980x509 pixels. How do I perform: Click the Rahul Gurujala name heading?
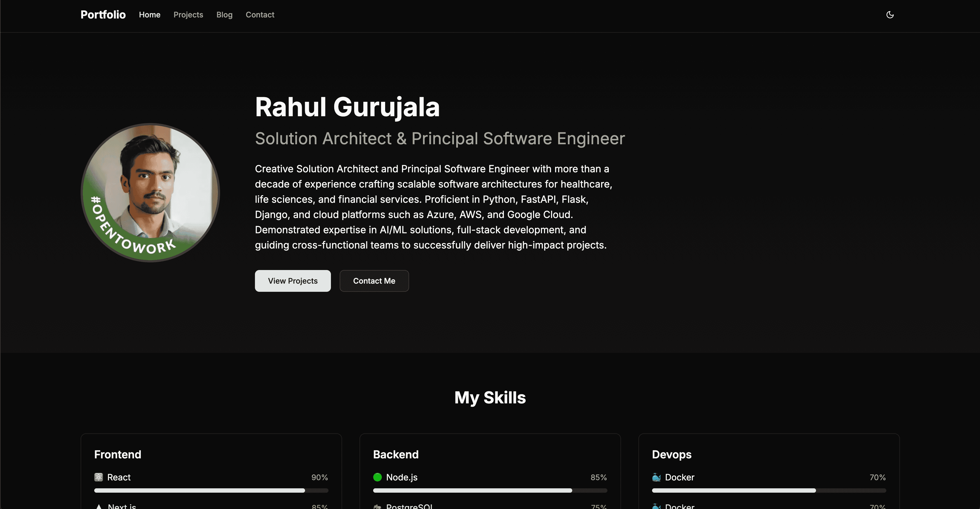pos(347,107)
